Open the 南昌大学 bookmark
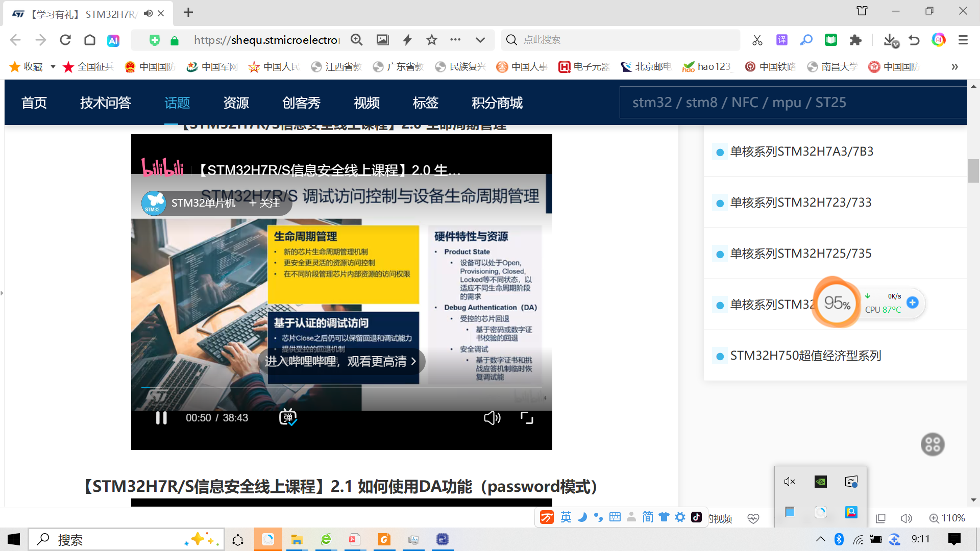The height and width of the screenshot is (551, 980). (832, 67)
